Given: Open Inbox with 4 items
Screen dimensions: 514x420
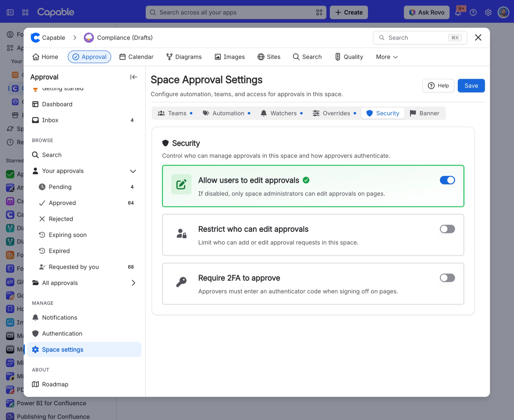Looking at the screenshot, I should (84, 120).
